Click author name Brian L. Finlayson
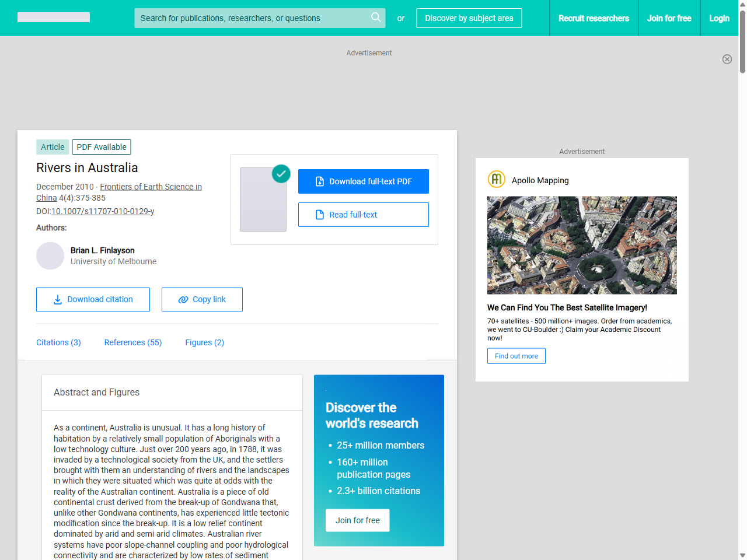747x560 pixels. (x=102, y=250)
